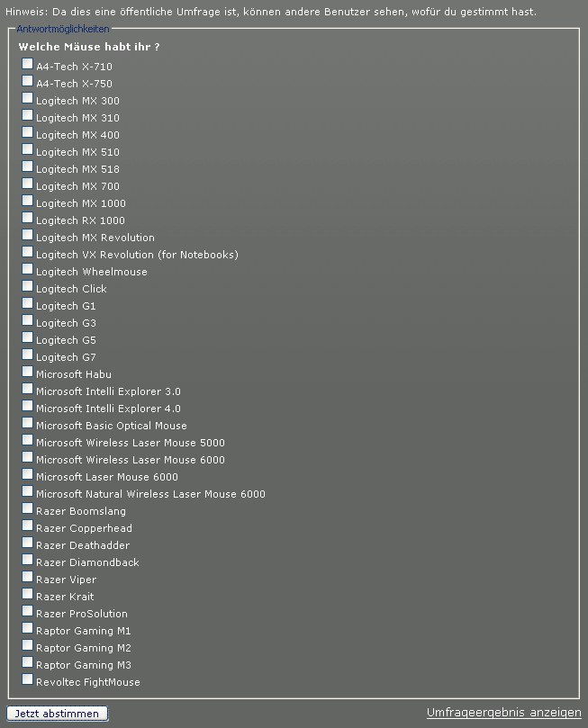Viewport: 588px width, 728px height.
Task: Select the Revoltec FightMouse checkbox
Action: (27, 679)
